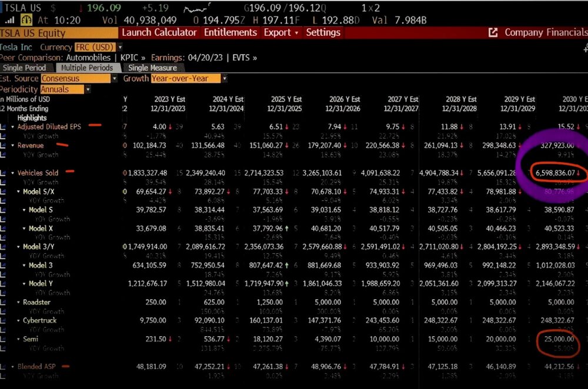Toggle the Semi row disclosure triangle
This screenshot has height=389, width=588.
coord(18,339)
